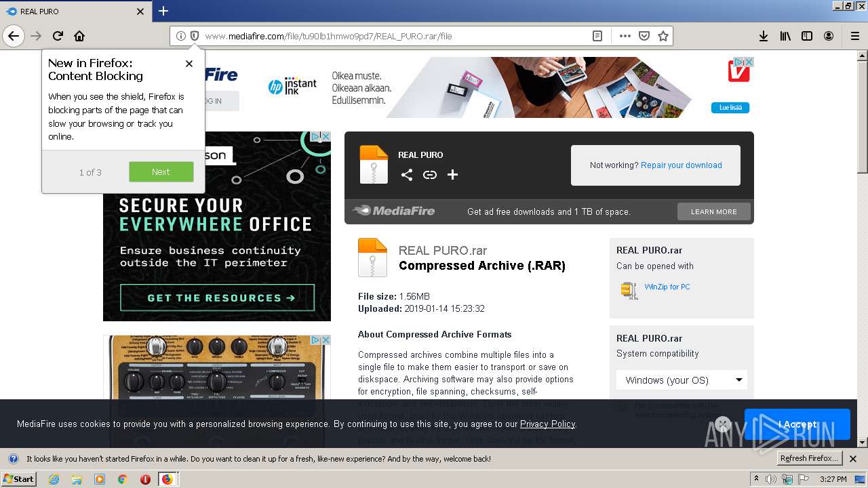This screenshot has height=488, width=868.
Task: Close the REAL PURO tab
Action: point(140,12)
